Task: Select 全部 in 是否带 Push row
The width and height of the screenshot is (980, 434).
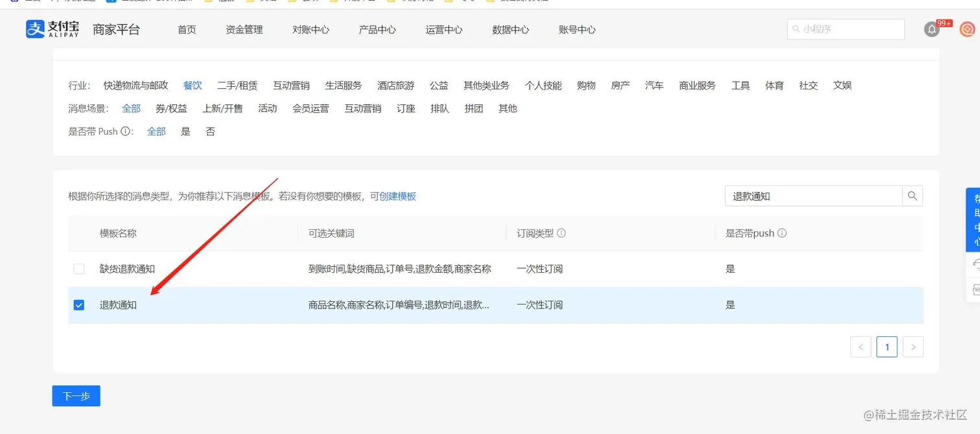Action: pos(156,131)
